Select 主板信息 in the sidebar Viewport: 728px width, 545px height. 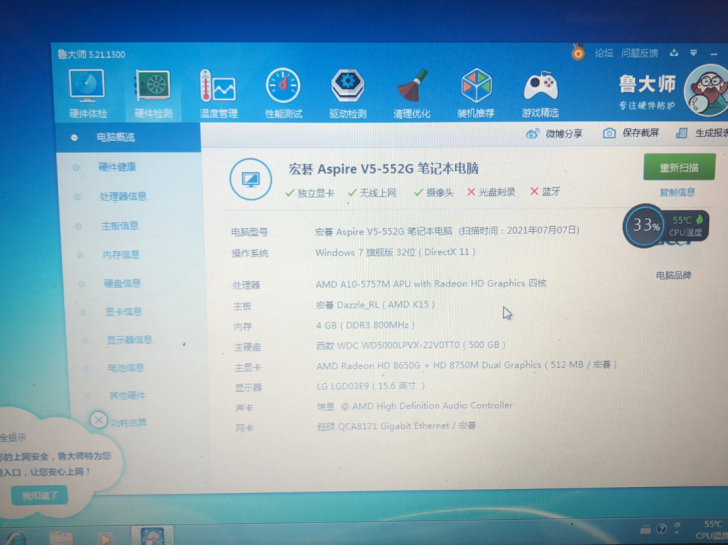(120, 226)
